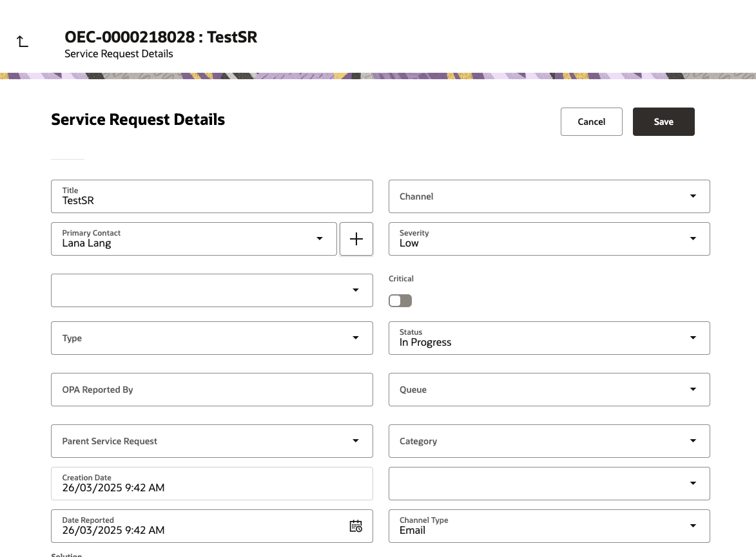
Task: Open the Date Reported calendar picker
Action: tap(356, 526)
